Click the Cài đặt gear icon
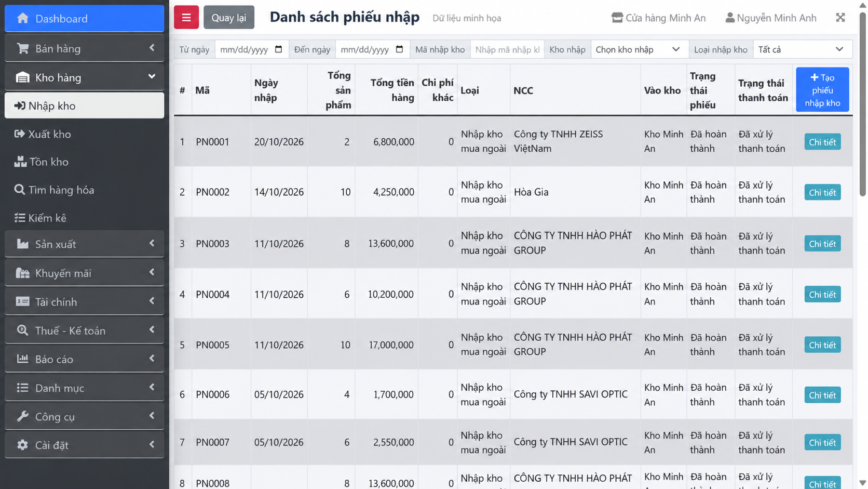 point(22,445)
